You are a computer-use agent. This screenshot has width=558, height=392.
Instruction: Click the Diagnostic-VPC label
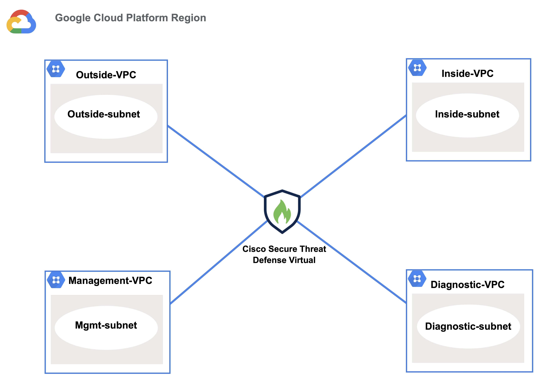(x=467, y=285)
